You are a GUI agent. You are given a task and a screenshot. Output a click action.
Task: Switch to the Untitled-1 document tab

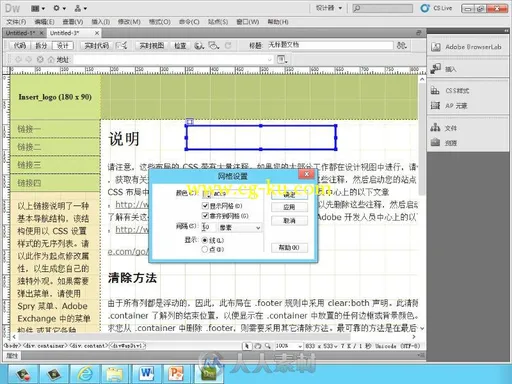pos(21,33)
